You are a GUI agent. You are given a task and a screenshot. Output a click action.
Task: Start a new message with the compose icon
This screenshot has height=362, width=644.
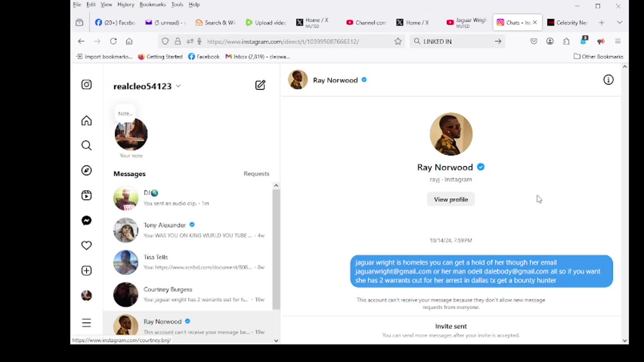click(x=260, y=85)
